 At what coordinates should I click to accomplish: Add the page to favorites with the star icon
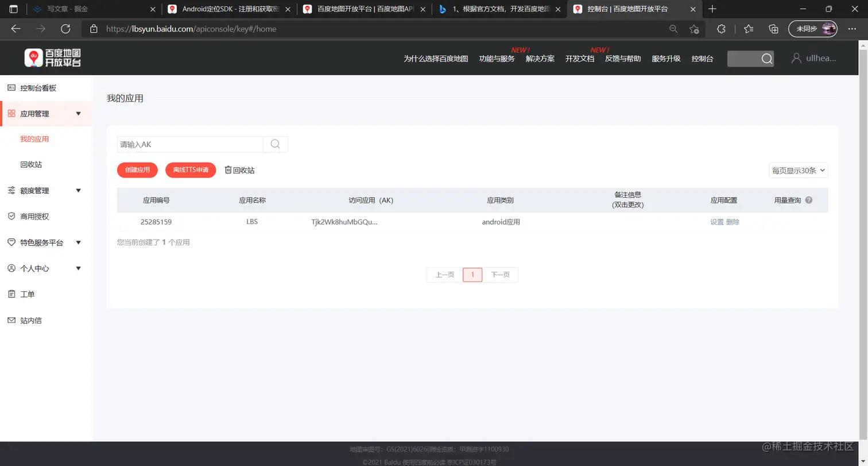pos(694,29)
